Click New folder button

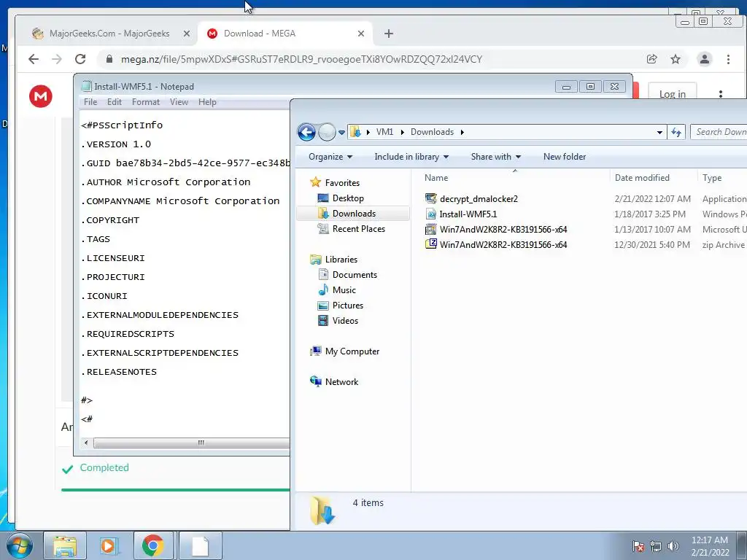coord(565,157)
